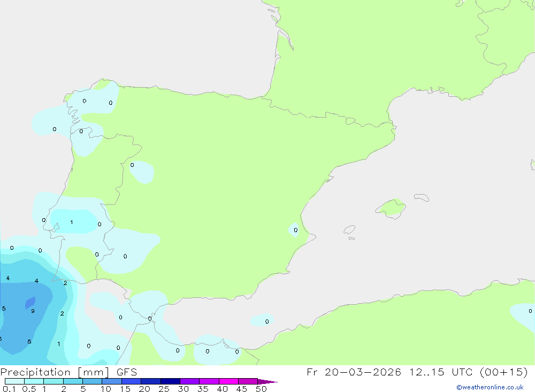
Task: Select the Mallorca island on the map
Action: pyautogui.click(x=391, y=207)
